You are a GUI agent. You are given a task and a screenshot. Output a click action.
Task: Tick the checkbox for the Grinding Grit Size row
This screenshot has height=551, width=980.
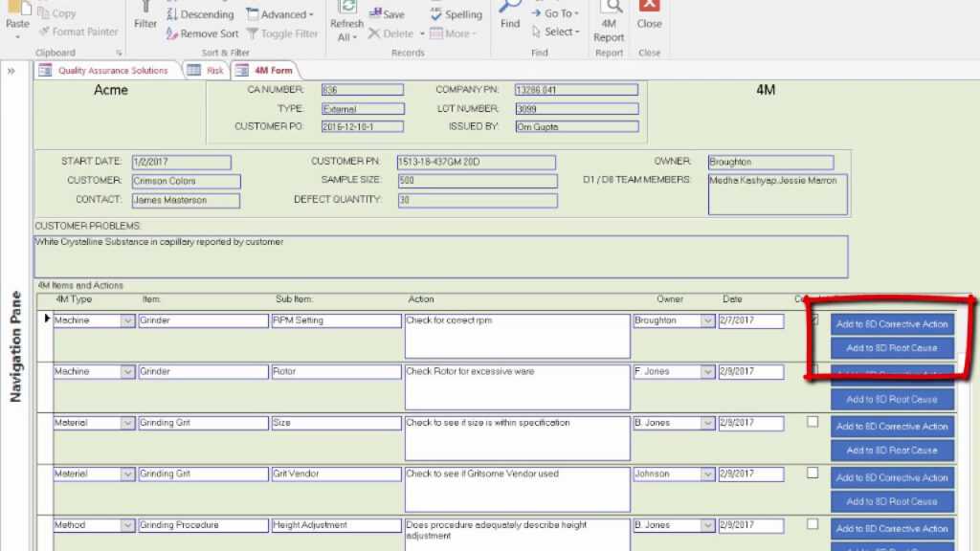pyautogui.click(x=812, y=422)
